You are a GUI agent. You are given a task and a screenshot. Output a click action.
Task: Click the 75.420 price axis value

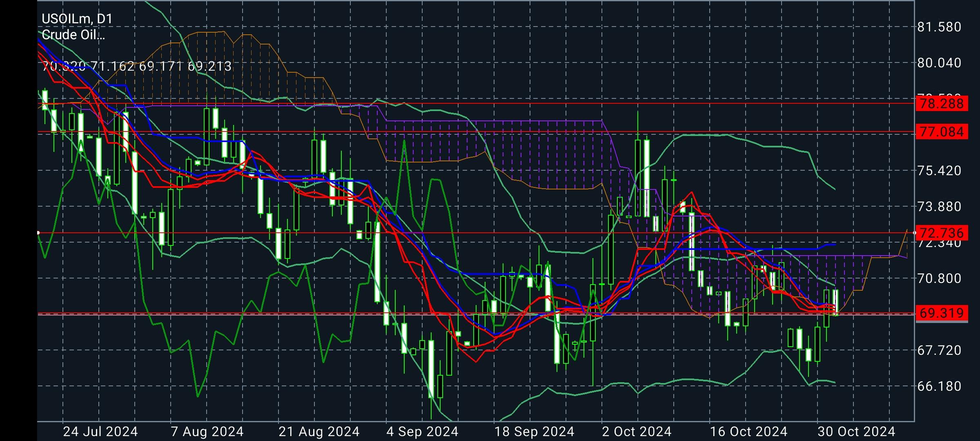click(x=939, y=171)
